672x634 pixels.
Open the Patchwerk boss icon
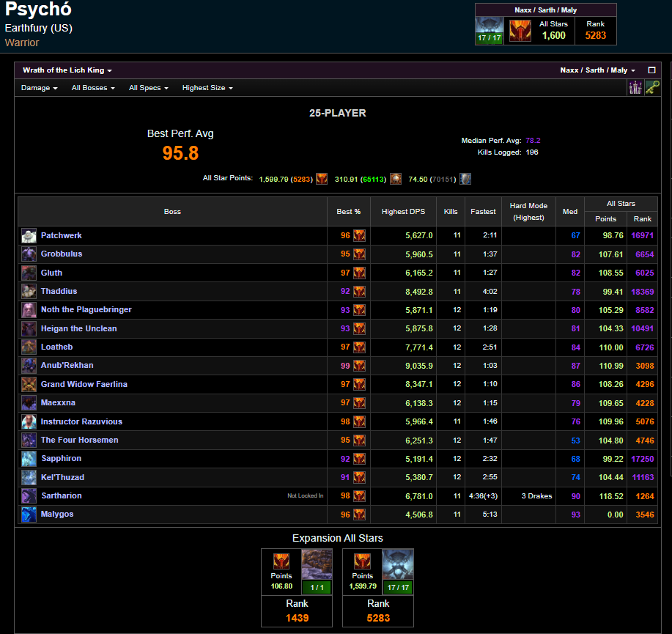[29, 236]
